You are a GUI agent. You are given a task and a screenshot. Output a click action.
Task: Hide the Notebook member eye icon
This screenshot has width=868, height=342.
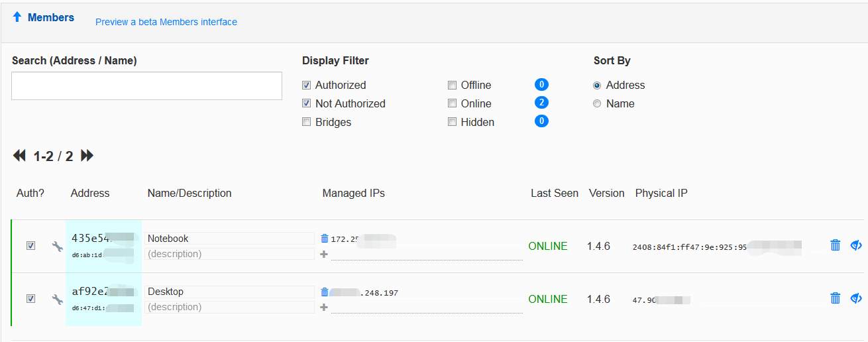click(x=856, y=245)
